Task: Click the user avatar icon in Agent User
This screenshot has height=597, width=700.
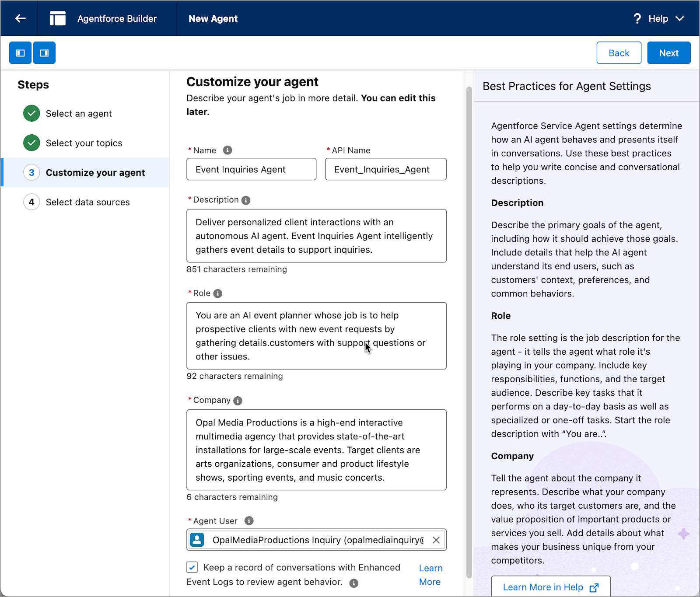Action: pyautogui.click(x=197, y=540)
